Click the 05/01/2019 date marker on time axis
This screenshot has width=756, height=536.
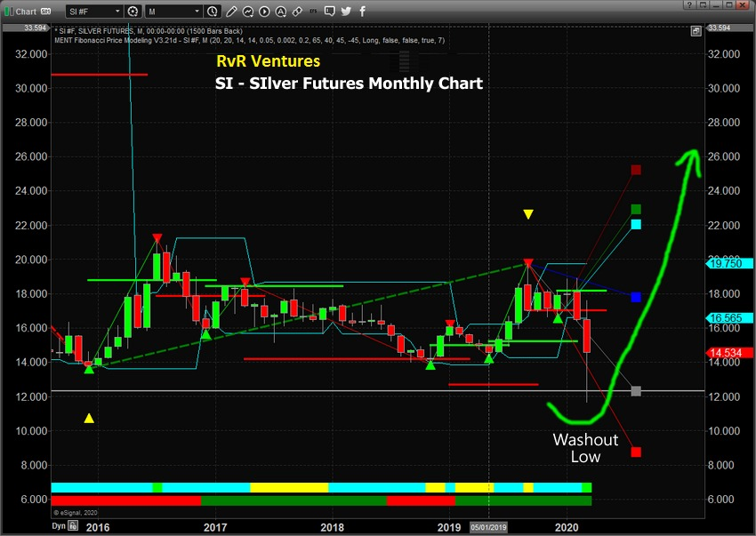pyautogui.click(x=489, y=526)
